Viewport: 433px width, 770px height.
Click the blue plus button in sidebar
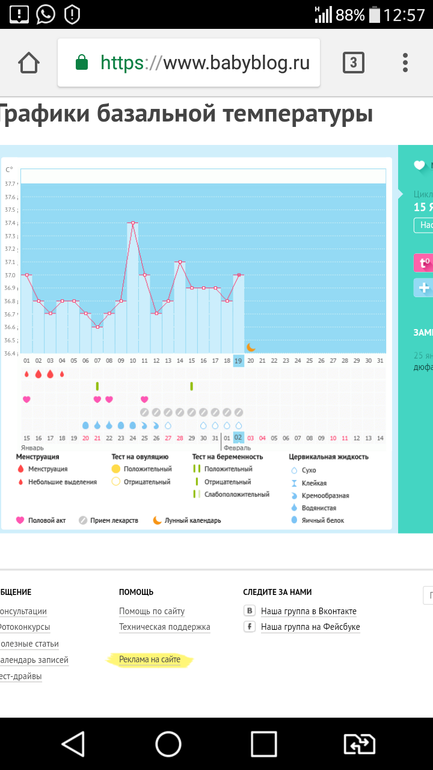[423, 287]
